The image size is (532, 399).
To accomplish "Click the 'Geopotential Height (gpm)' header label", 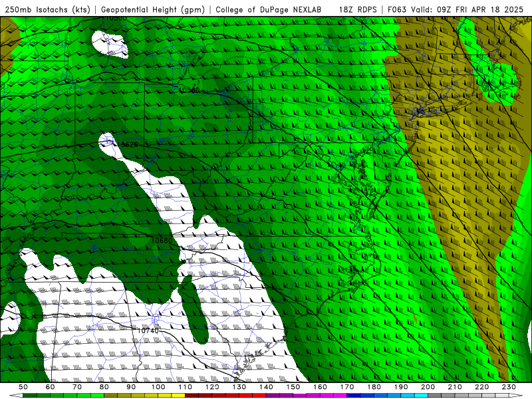I will pos(153,9).
